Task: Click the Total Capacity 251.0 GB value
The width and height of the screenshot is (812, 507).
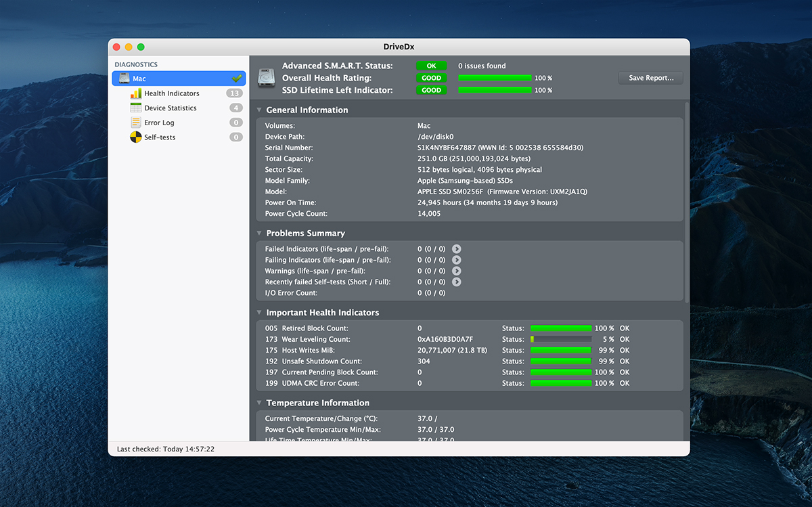Action: [474, 158]
